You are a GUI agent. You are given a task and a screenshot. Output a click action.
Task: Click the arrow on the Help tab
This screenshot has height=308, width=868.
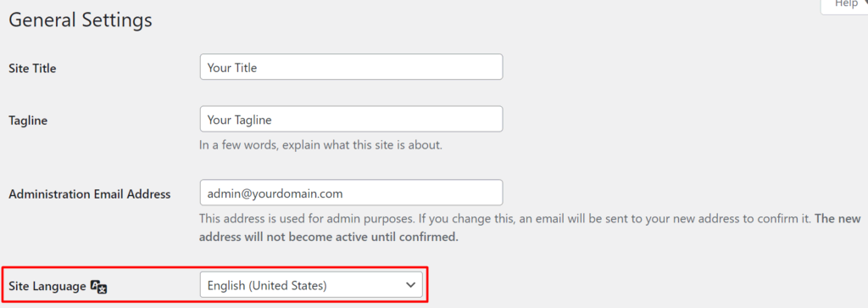pos(865,3)
